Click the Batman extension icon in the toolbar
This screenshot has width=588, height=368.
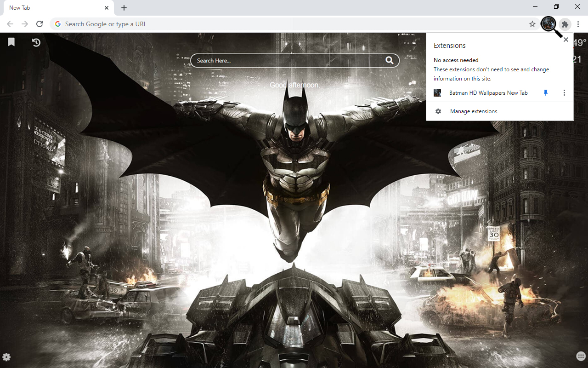coord(548,24)
